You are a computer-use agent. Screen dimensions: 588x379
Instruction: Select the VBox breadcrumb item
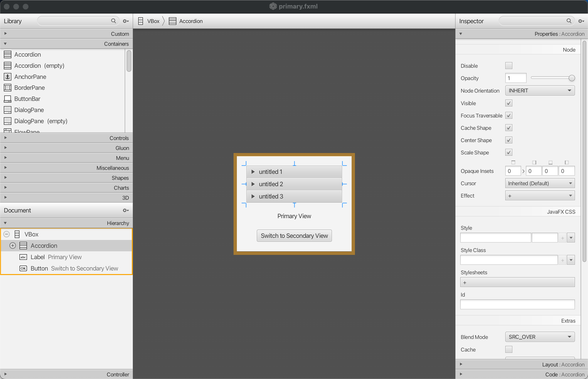click(x=153, y=21)
